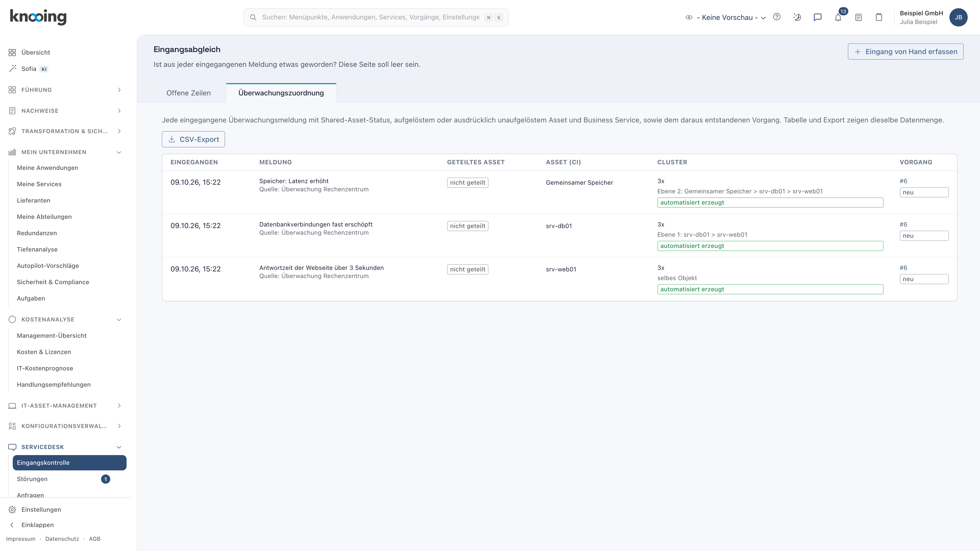This screenshot has width=980, height=551.
Task: Open the document list icon in header
Action: coord(858,17)
